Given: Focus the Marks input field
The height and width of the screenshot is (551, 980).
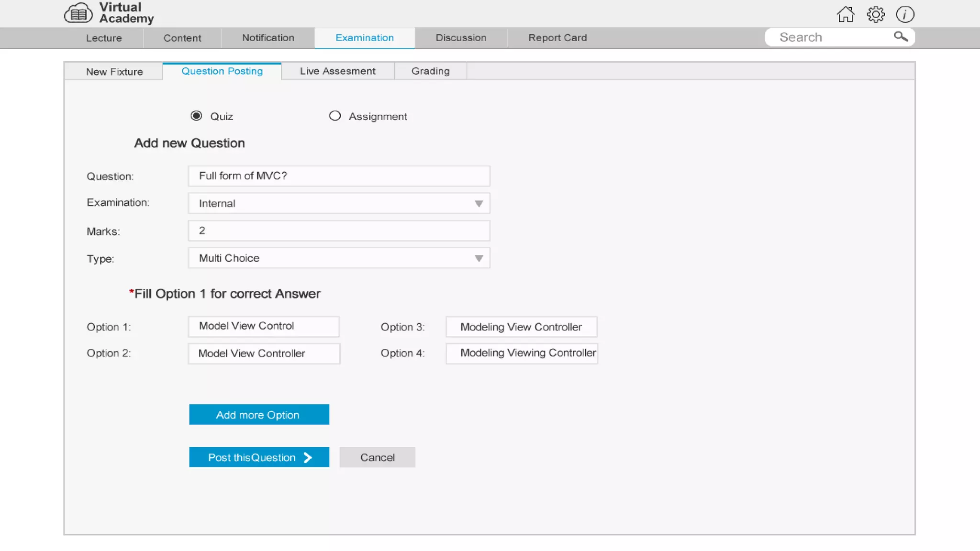Looking at the screenshot, I should point(339,231).
